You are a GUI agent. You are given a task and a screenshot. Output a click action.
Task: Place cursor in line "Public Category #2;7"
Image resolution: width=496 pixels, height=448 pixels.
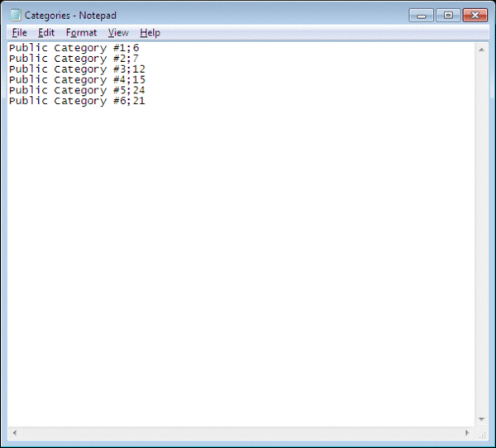click(74, 59)
